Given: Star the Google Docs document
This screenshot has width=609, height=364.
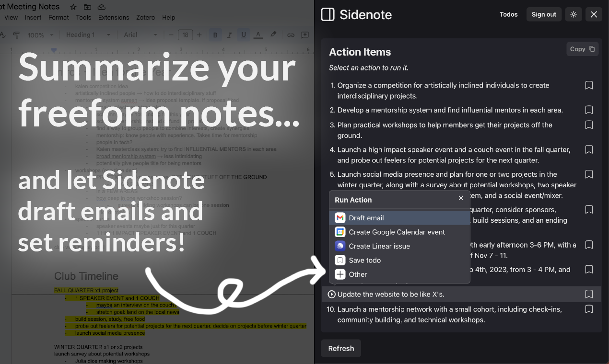Looking at the screenshot, I should pyautogui.click(x=73, y=7).
